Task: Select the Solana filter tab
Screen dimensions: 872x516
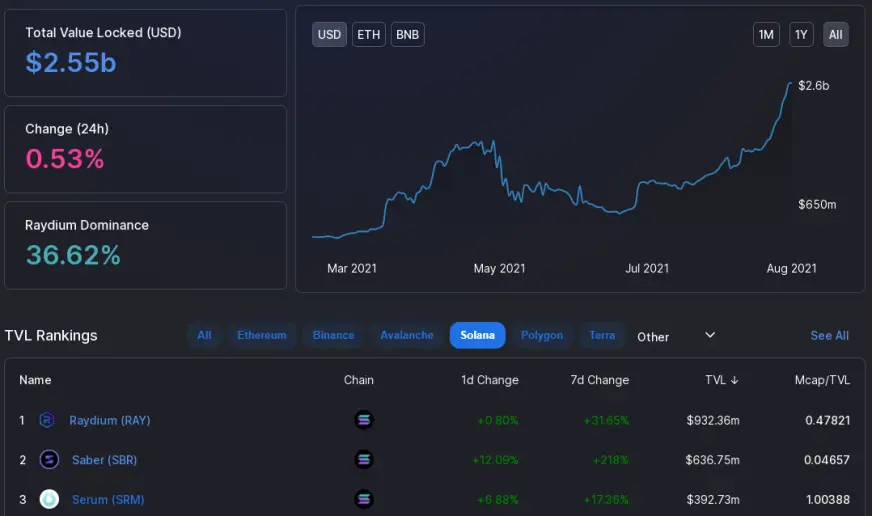Action: [x=477, y=335]
